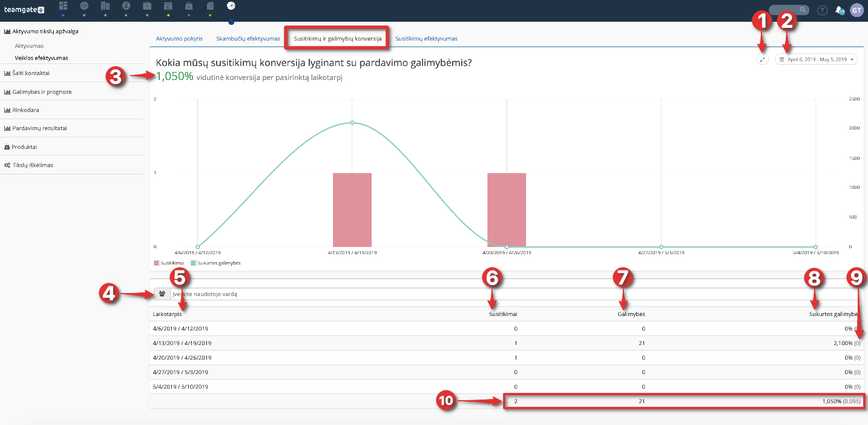Click the teamgate logo
Screen dimensions: 868x425
pyautogui.click(x=24, y=10)
